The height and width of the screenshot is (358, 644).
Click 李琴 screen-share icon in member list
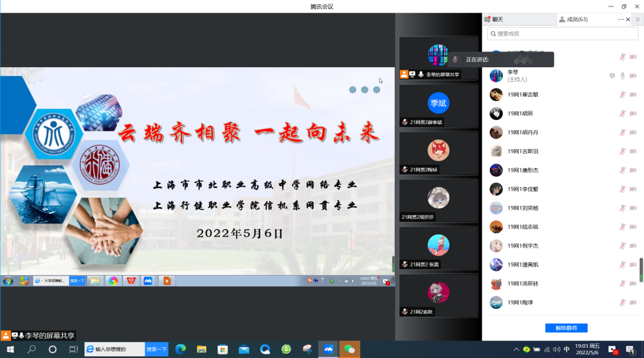[x=612, y=76]
